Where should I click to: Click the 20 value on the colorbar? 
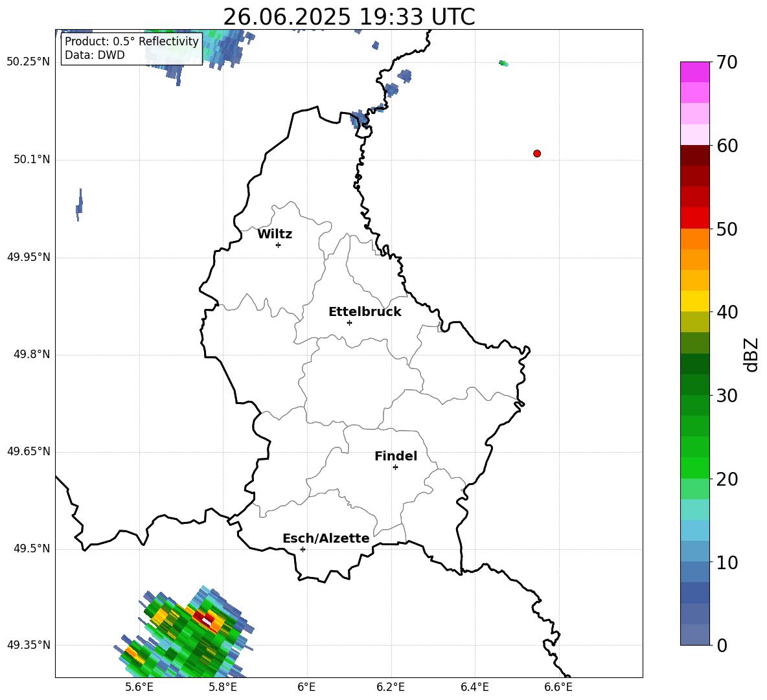(x=727, y=479)
